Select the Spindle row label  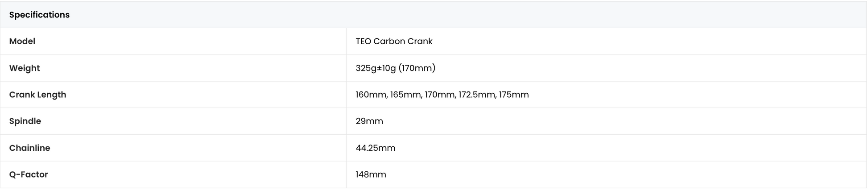click(x=25, y=121)
